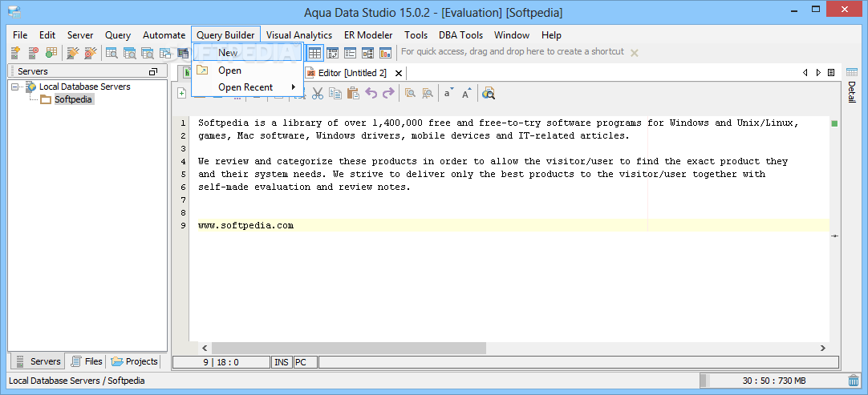Click the memory usage progress bar
The width and height of the screenshot is (868, 395).
tap(773, 381)
